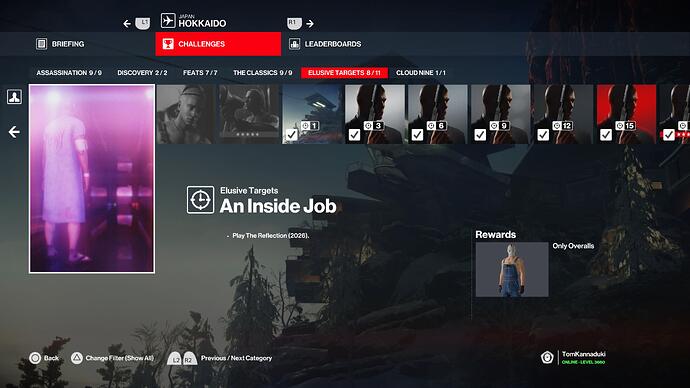The width and height of the screenshot is (690, 388).
Task: Click the Elusive Targets crosshair-clock icon
Action: 200,200
